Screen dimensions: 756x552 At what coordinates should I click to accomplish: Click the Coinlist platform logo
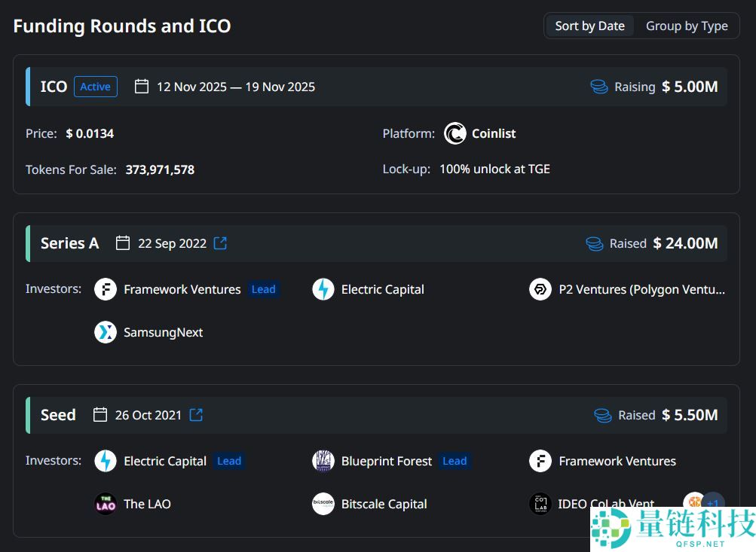[x=455, y=133]
